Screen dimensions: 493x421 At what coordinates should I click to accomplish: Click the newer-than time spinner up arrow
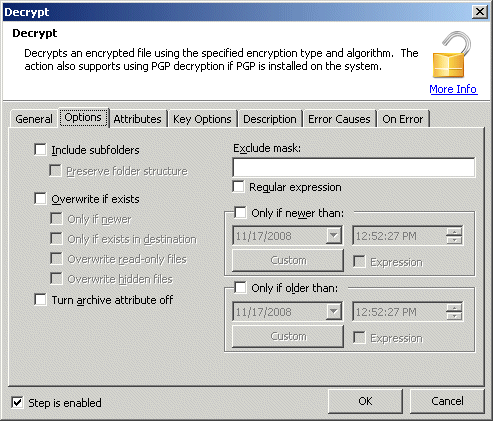pos(454,232)
